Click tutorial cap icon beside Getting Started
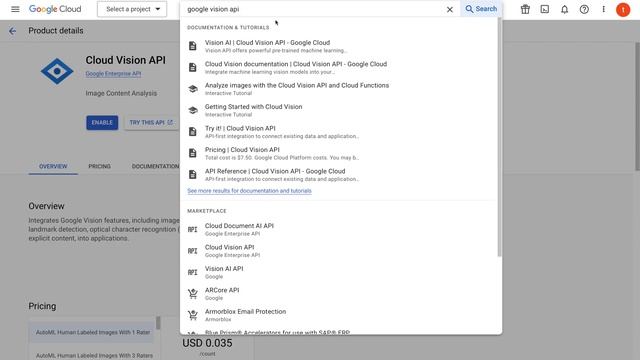 click(x=193, y=110)
